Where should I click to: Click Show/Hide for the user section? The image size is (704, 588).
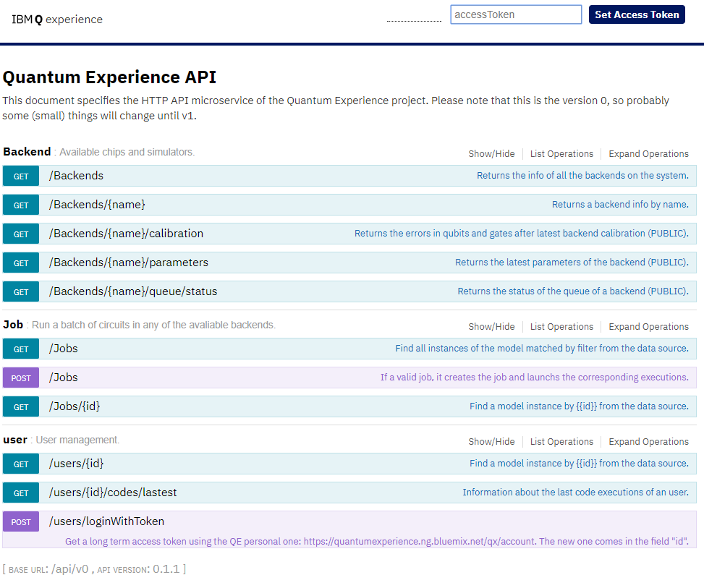tap(491, 441)
